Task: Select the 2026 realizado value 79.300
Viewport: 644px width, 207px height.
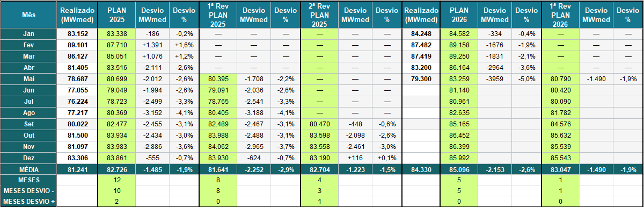Action: tap(421, 78)
